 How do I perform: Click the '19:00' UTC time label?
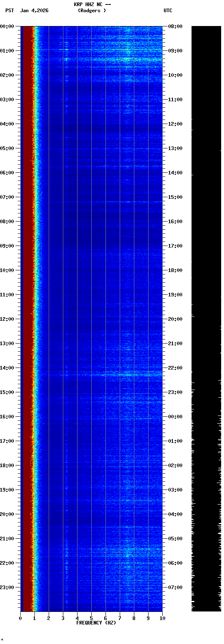click(x=175, y=295)
